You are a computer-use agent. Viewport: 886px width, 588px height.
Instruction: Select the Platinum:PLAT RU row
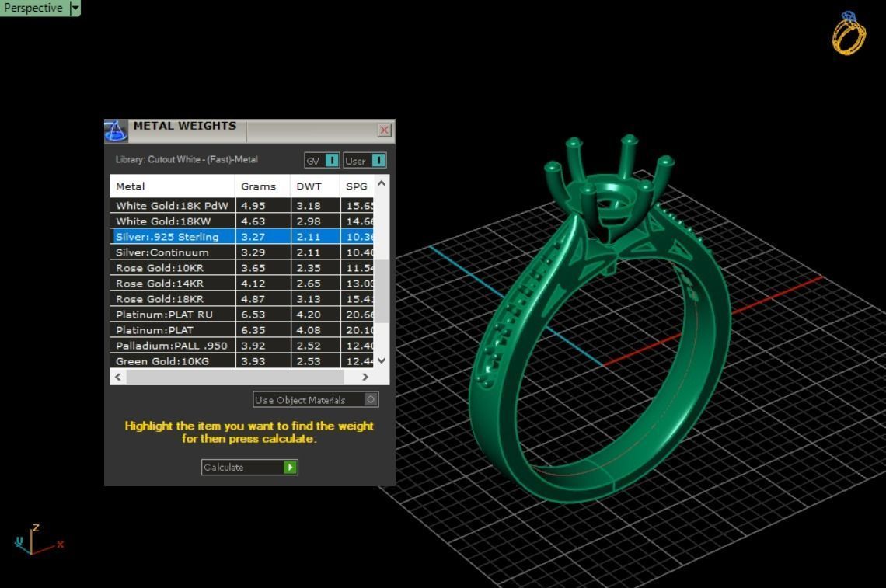(x=242, y=314)
